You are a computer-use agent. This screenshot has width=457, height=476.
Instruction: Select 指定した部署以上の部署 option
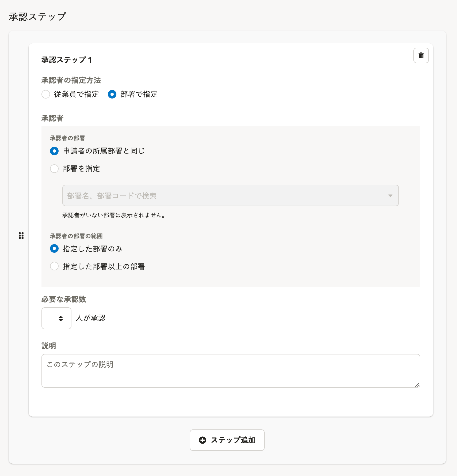click(54, 266)
